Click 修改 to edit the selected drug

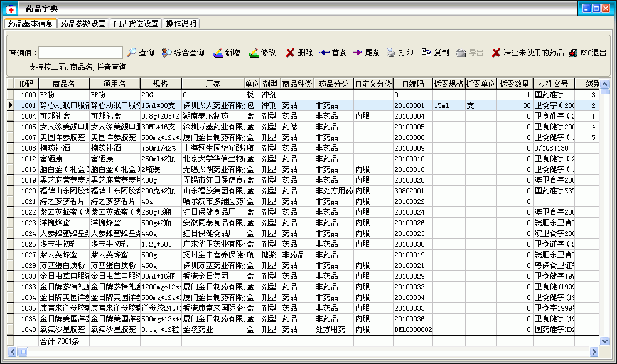[262, 53]
